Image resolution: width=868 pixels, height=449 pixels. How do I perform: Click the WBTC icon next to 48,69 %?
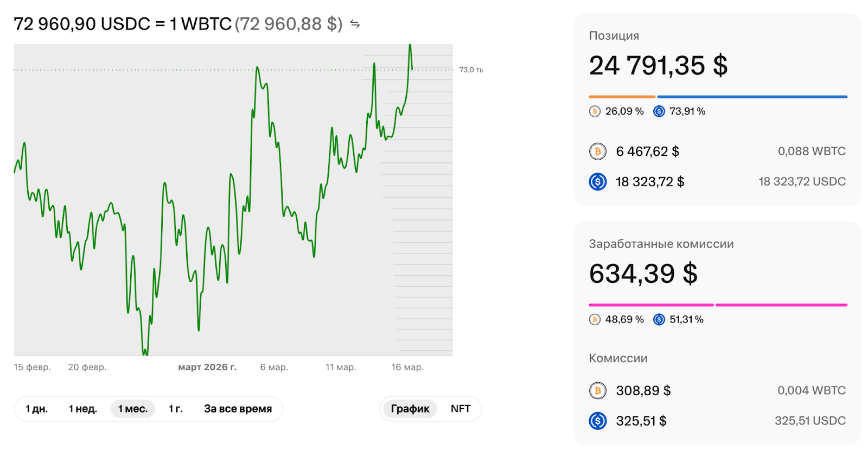click(x=595, y=319)
